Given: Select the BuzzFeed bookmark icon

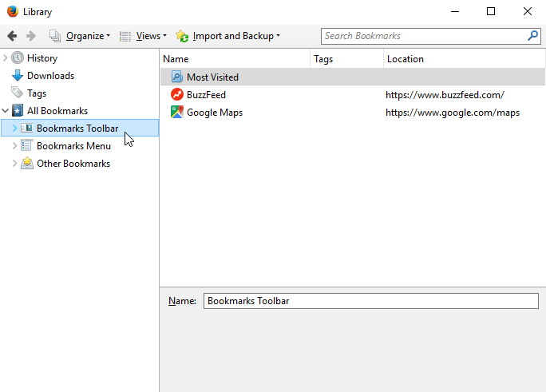Looking at the screenshot, I should click(x=176, y=95).
